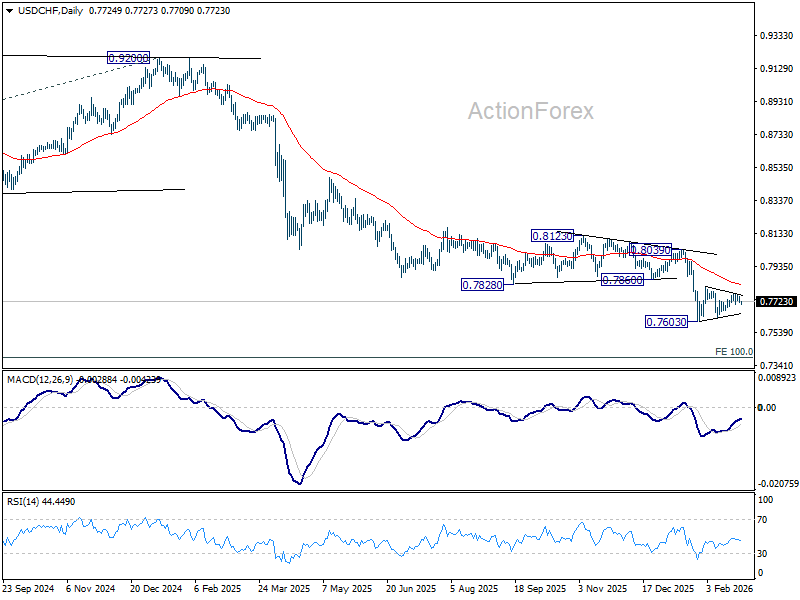Screen dimensions: 800x600
Task: Click the ActionForex watermark text
Action: 531,111
